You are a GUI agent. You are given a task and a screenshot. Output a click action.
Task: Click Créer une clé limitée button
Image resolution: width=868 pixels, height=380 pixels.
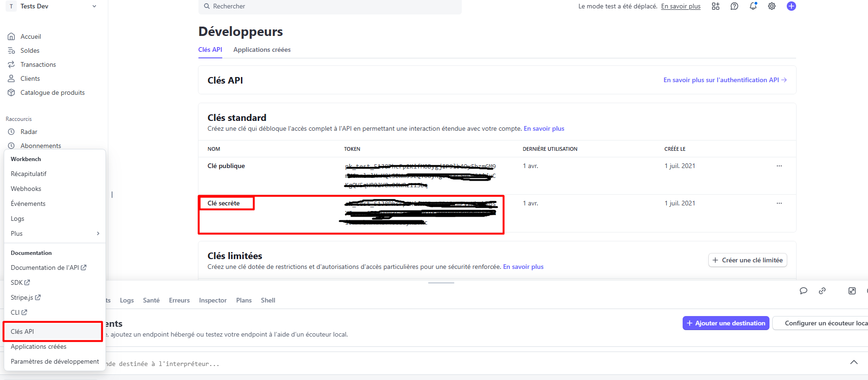[x=748, y=260]
